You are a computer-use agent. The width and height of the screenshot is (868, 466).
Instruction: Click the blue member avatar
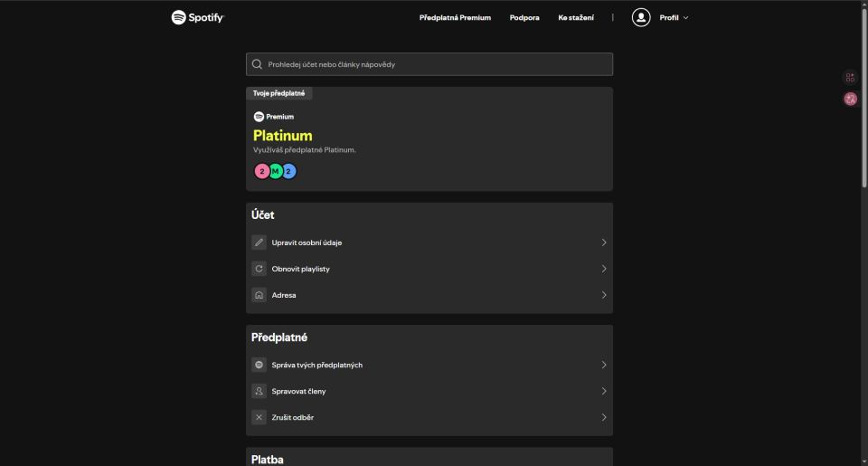(x=288, y=171)
